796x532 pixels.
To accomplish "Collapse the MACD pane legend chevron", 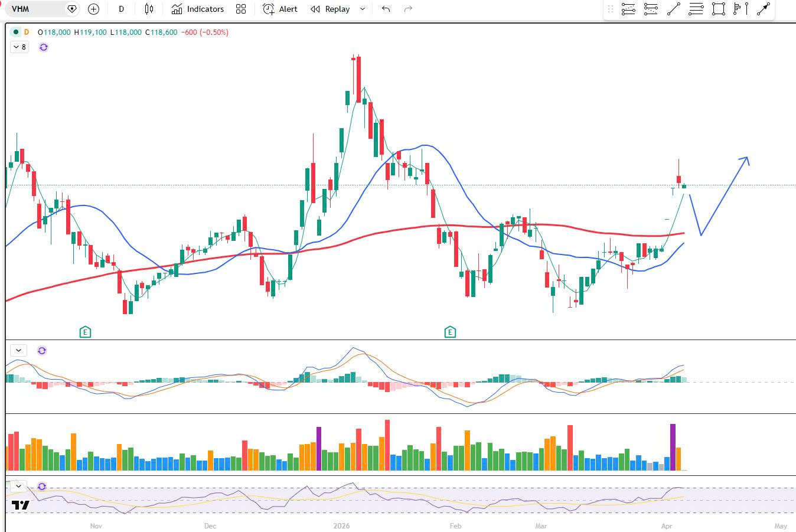I will [19, 351].
